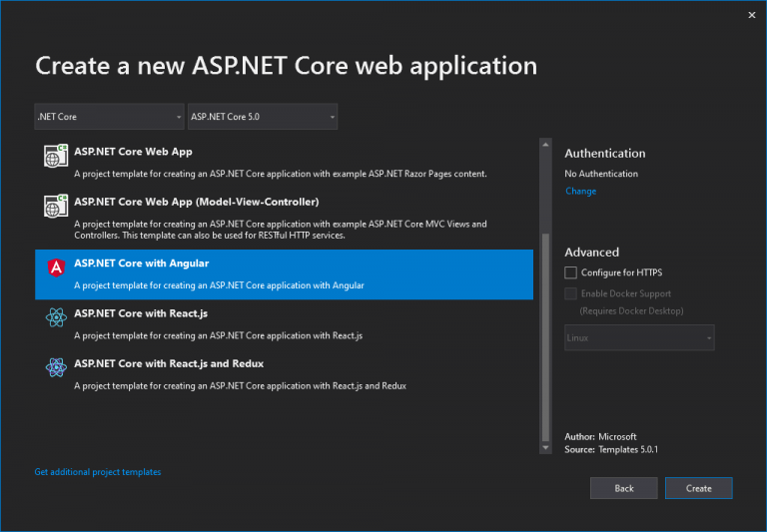Toggle Enable Docker Support checkbox

pos(570,293)
